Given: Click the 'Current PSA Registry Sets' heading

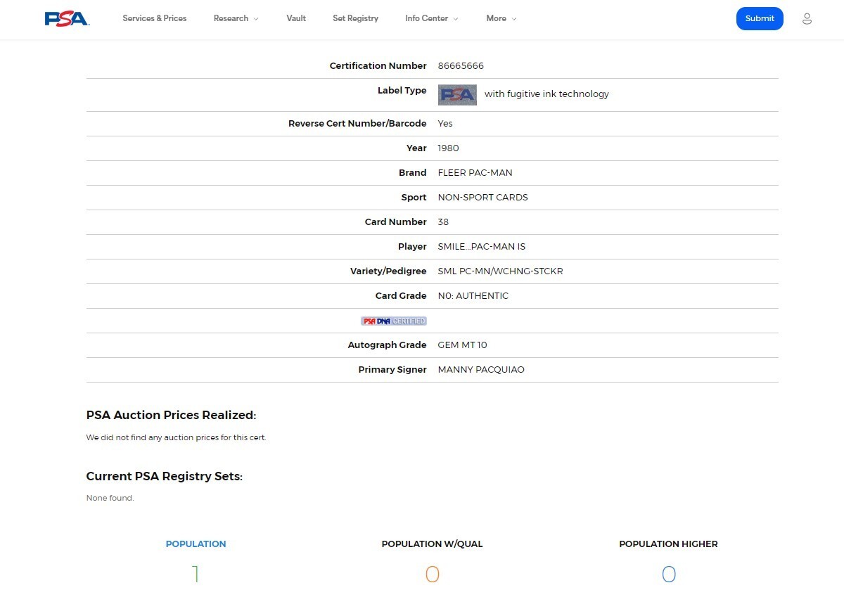Looking at the screenshot, I should click(x=164, y=477).
